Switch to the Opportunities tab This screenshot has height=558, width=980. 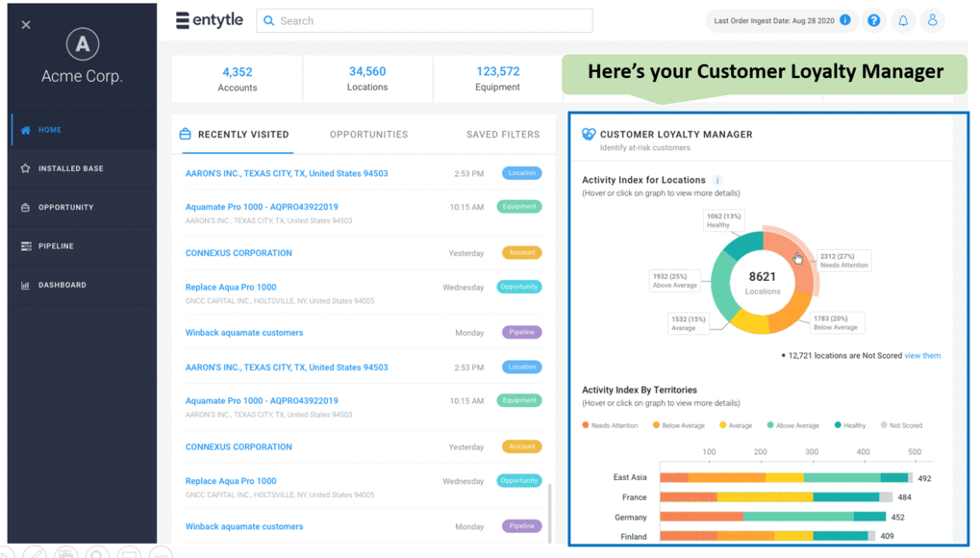(x=368, y=135)
